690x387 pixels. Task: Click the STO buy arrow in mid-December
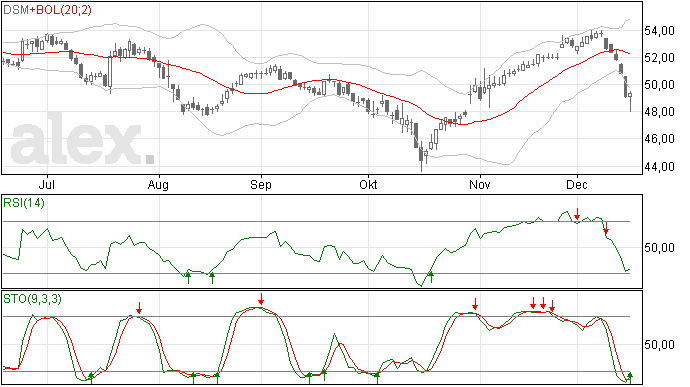630,378
